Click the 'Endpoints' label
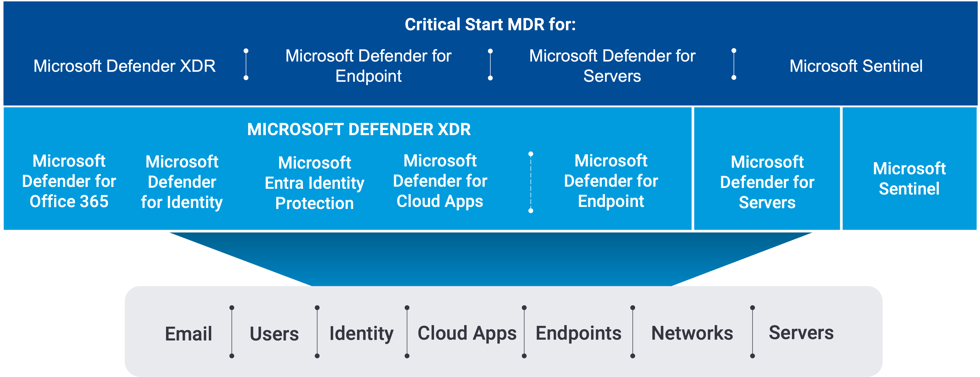The image size is (980, 377). (x=579, y=334)
